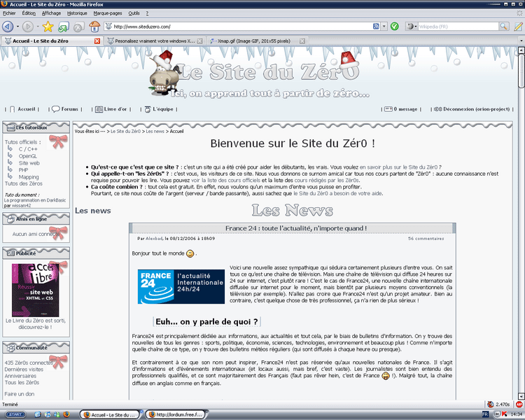Open the Fichier menu
This screenshot has width=525, height=420.
click(x=9, y=13)
